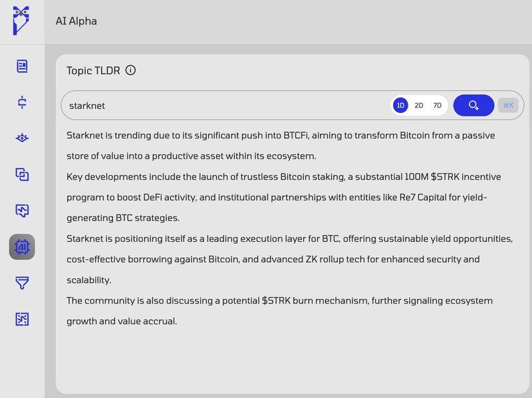Open the candlestick chart icon in sidebar
Image resolution: width=532 pixels, height=398 pixels.
(22, 102)
